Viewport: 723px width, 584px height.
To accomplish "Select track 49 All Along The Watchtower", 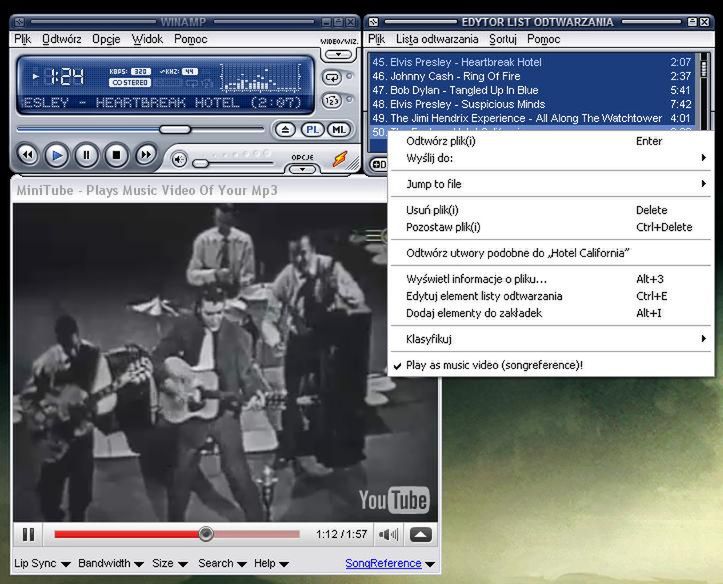I will [532, 118].
